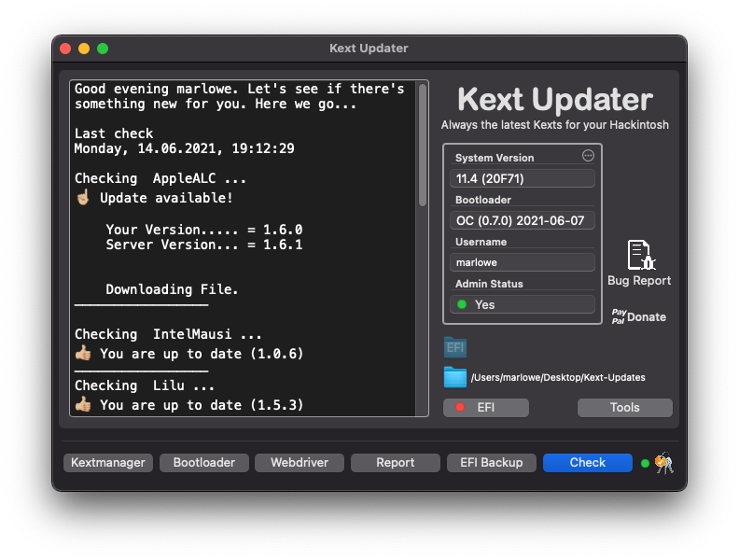739x560 pixels.
Task: Minimize the window with yellow button
Action: 84,49
